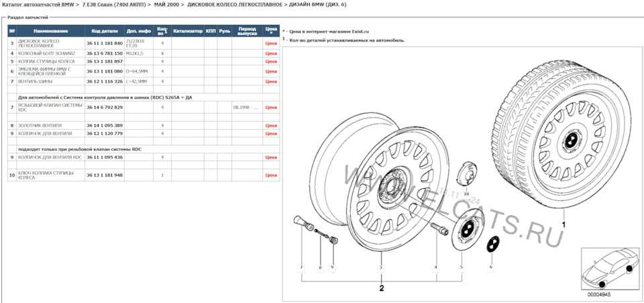Open price for РЕЗЬБОВОЙ КЛАПАН СИСТЕМЫ RDC
This screenshot has height=303, width=644.
(x=271, y=107)
